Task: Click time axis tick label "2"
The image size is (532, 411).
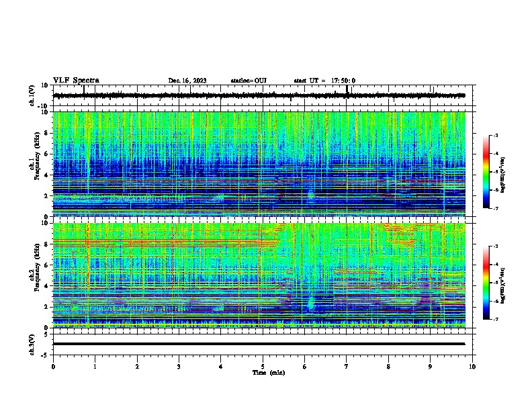Action: [137, 367]
